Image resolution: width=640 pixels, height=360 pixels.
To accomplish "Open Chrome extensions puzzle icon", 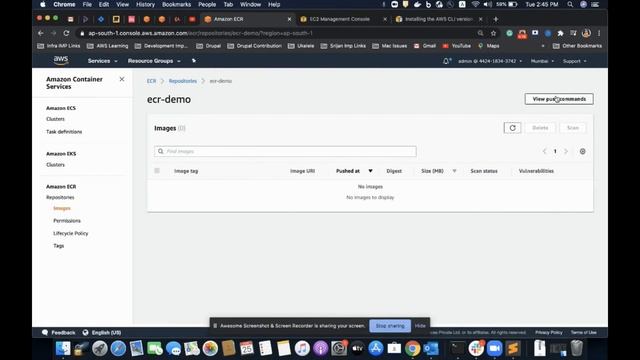I will (560, 33).
